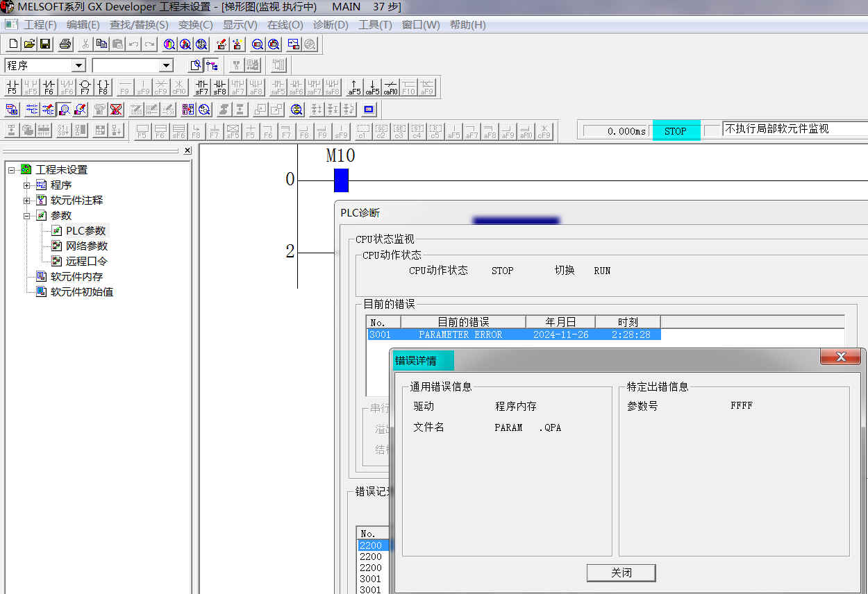868x594 pixels.
Task: Click the Copy icon in the toolbar
Action: (101, 44)
